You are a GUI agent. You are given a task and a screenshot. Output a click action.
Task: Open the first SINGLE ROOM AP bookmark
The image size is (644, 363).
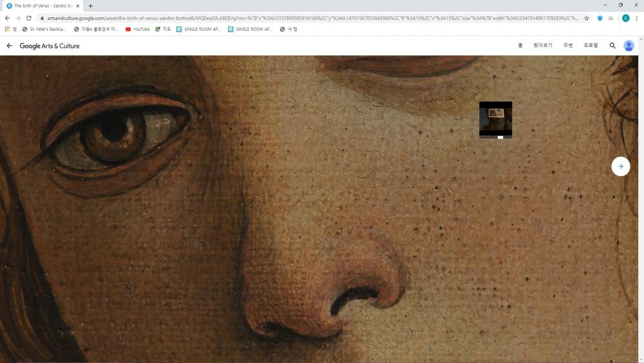click(198, 29)
